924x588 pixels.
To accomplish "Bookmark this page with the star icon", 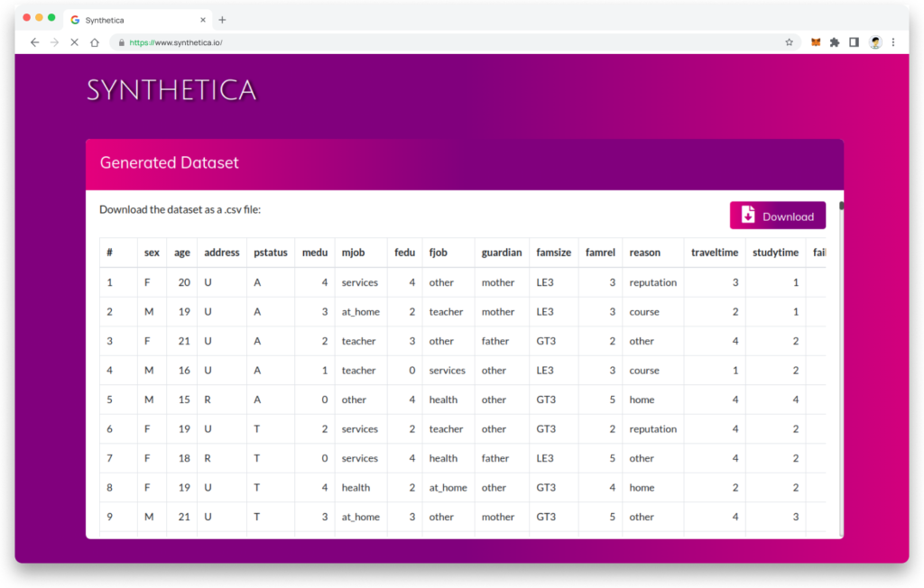I will (x=789, y=42).
